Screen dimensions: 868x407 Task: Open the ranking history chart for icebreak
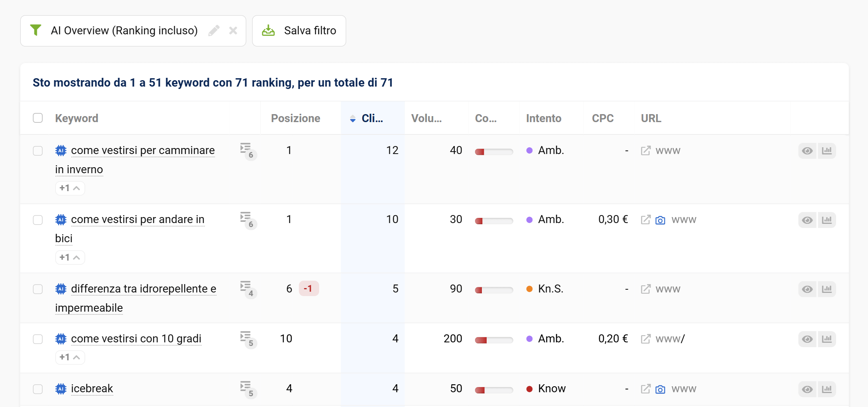827,389
